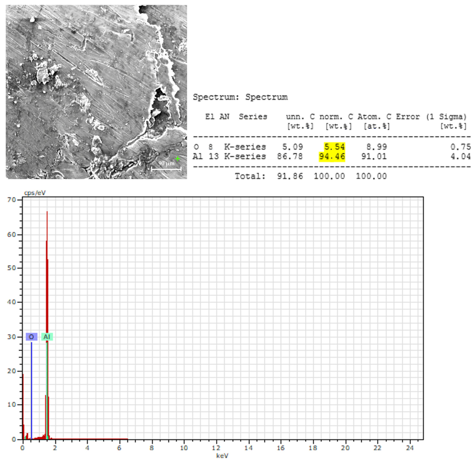Click the aluminium atomic value 91.01
Image resolution: width=476 pixels, height=463 pixels.
(x=374, y=156)
